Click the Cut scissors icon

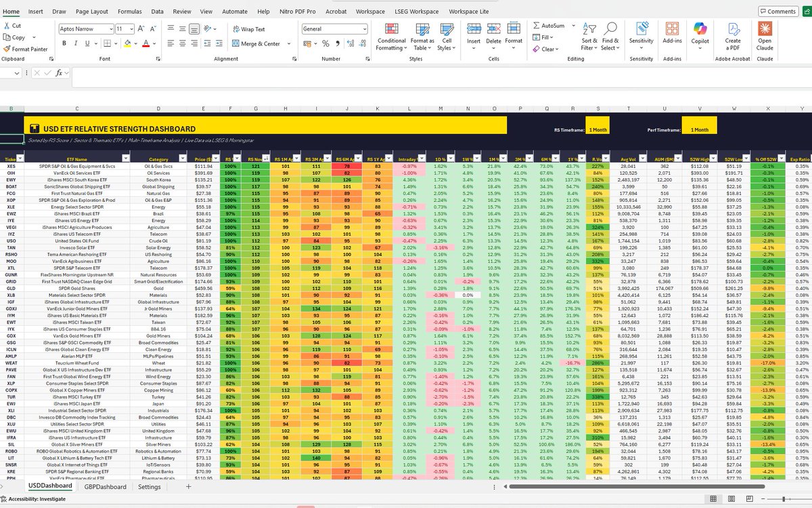[7, 26]
